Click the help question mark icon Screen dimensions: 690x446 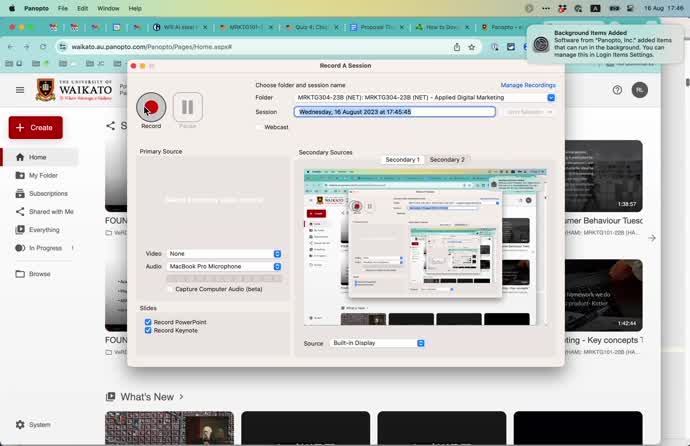pyautogui.click(x=617, y=90)
